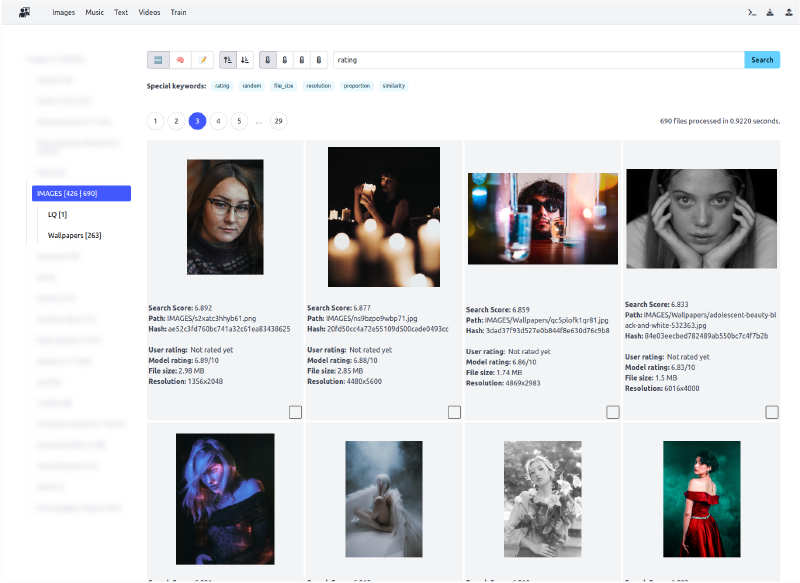Sort results in ascending order
800x583 pixels.
[x=227, y=60]
